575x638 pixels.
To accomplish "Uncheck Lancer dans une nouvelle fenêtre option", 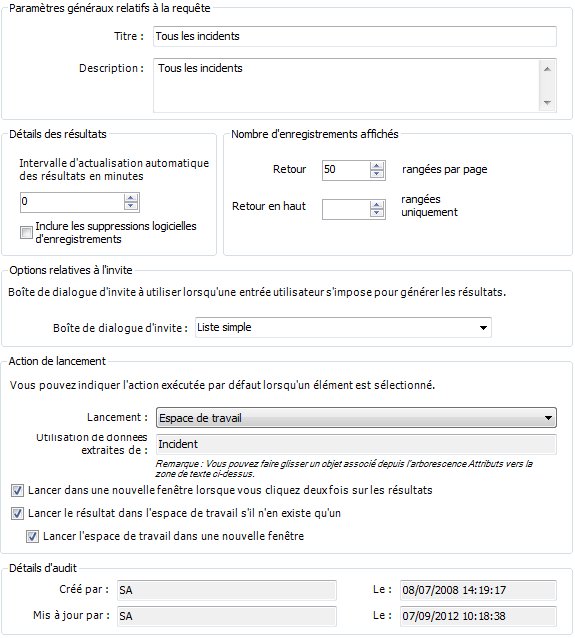I will (x=17, y=490).
